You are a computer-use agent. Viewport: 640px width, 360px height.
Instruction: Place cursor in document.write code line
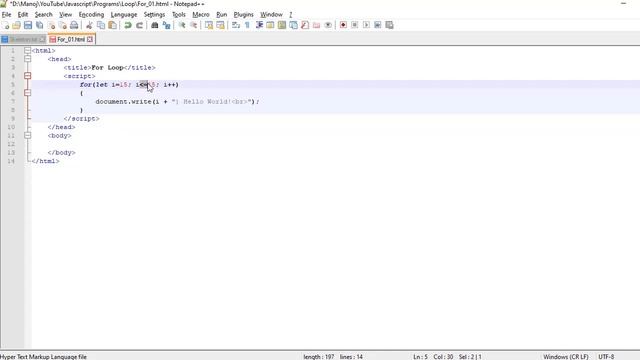(177, 102)
